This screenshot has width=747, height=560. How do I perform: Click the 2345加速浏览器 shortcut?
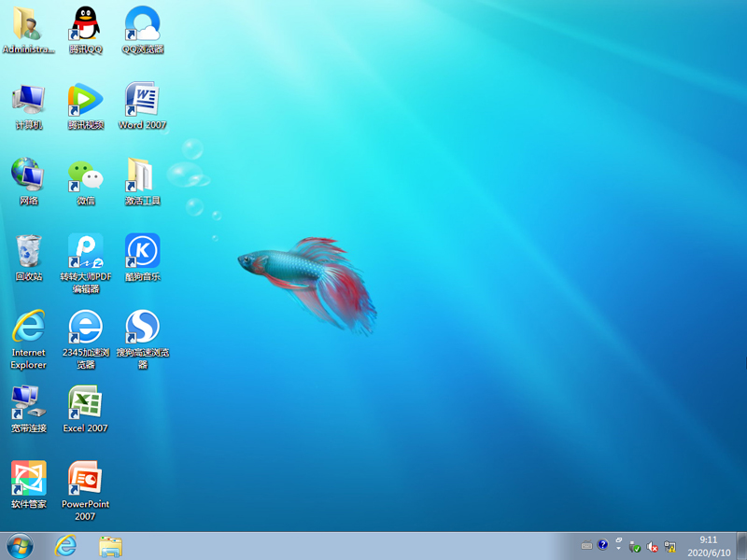tap(86, 327)
